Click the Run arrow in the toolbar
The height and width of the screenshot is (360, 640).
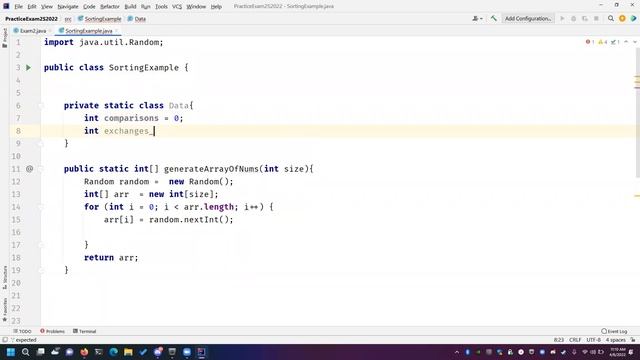(562, 18)
